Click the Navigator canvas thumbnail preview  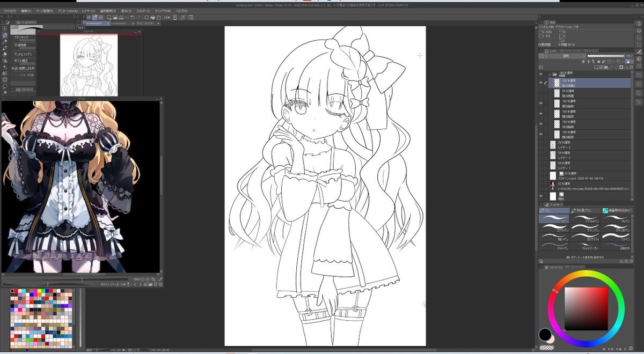pos(89,65)
